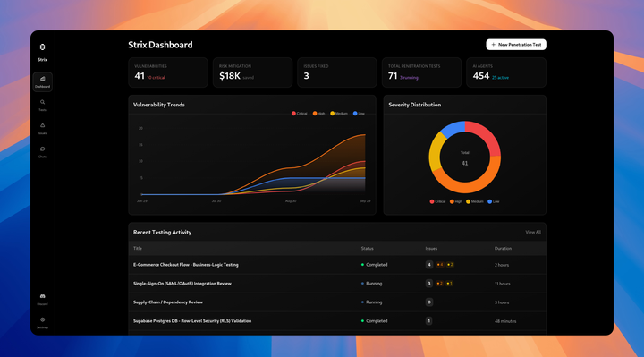Click the Vulnerability Trends panel title
Screen dimensions: 644x357
[159, 105]
